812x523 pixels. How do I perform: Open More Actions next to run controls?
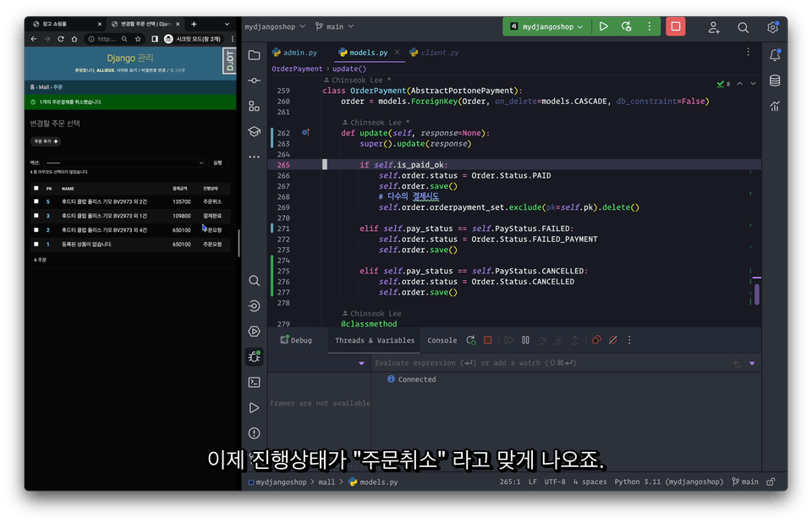(x=649, y=26)
